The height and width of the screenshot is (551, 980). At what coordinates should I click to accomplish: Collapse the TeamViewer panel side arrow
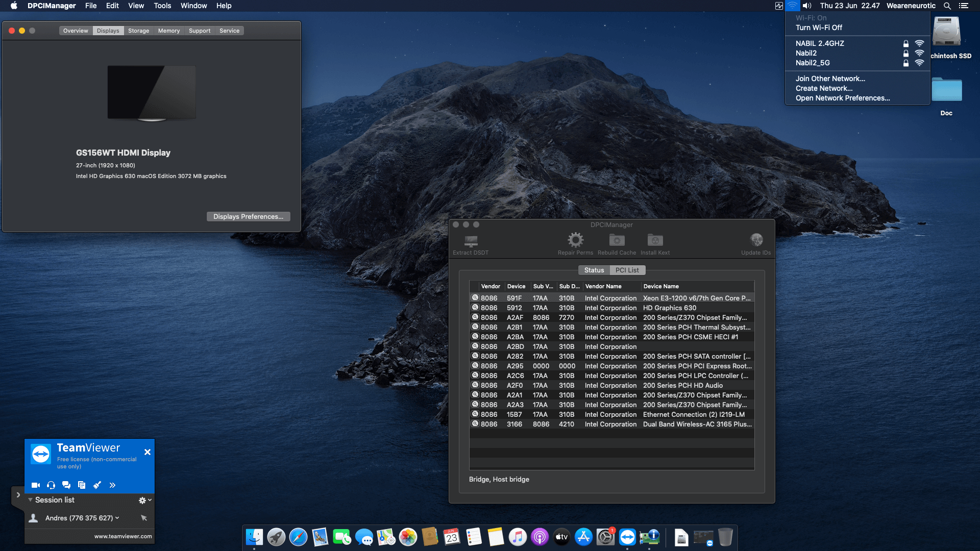[18, 495]
